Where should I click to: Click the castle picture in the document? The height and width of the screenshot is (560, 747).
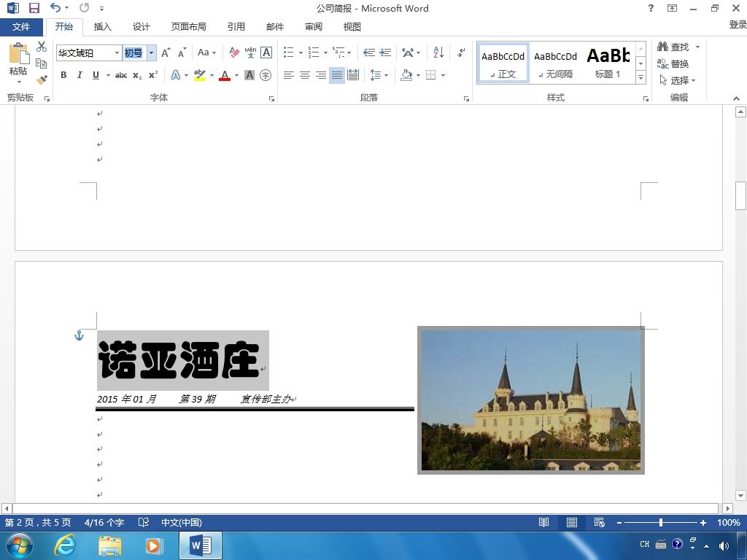pyautogui.click(x=531, y=400)
